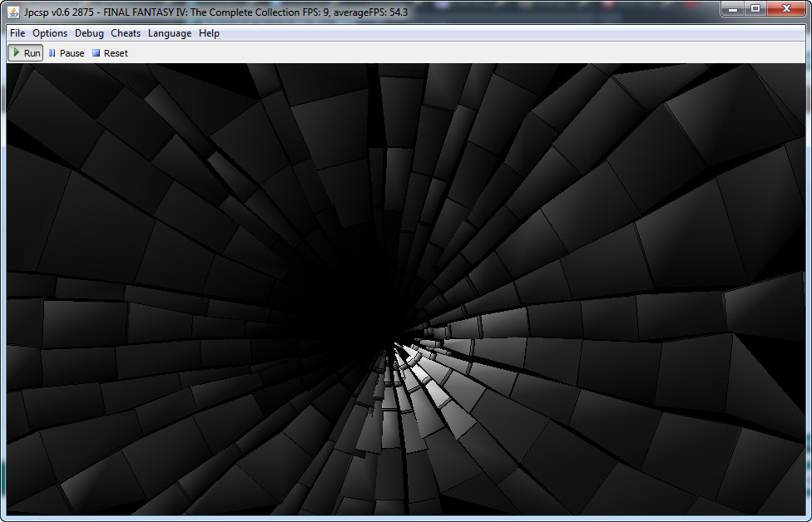This screenshot has width=812, height=522.
Task: Pause the emulation
Action: [67, 52]
